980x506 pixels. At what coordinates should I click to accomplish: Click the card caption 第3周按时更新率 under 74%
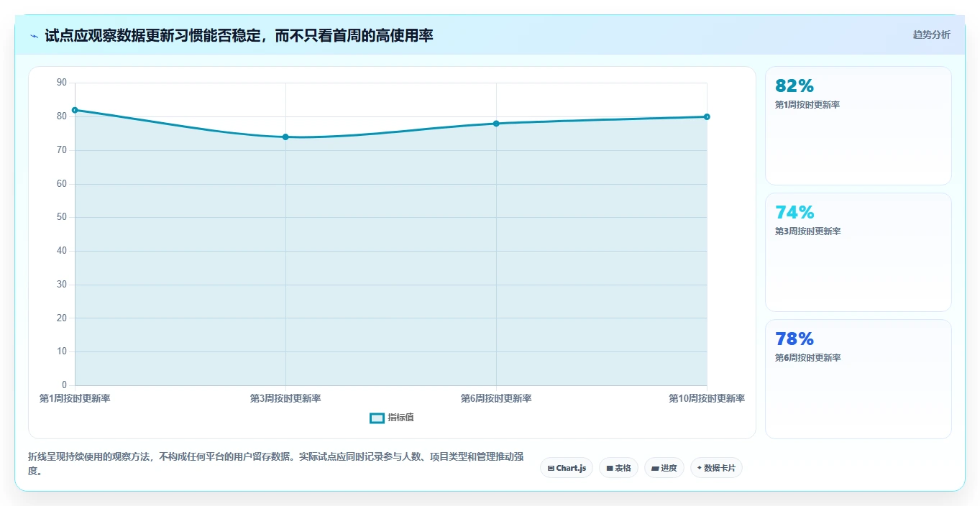tap(807, 231)
